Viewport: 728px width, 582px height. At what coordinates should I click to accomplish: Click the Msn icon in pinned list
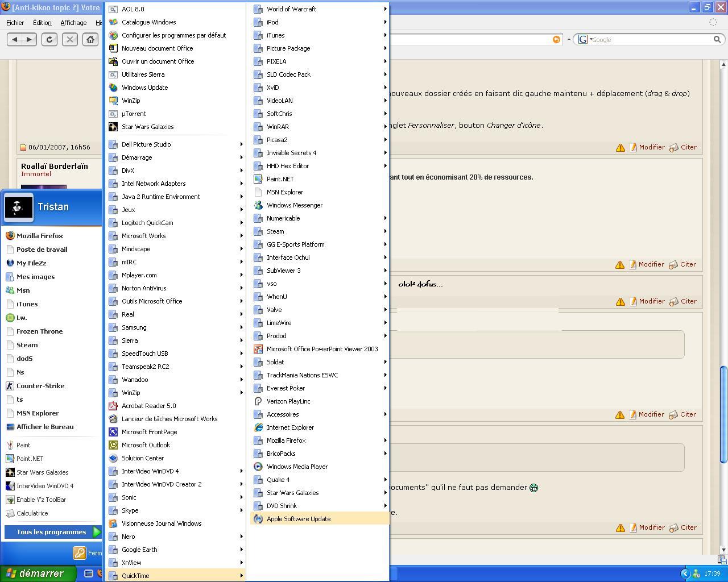[10, 290]
